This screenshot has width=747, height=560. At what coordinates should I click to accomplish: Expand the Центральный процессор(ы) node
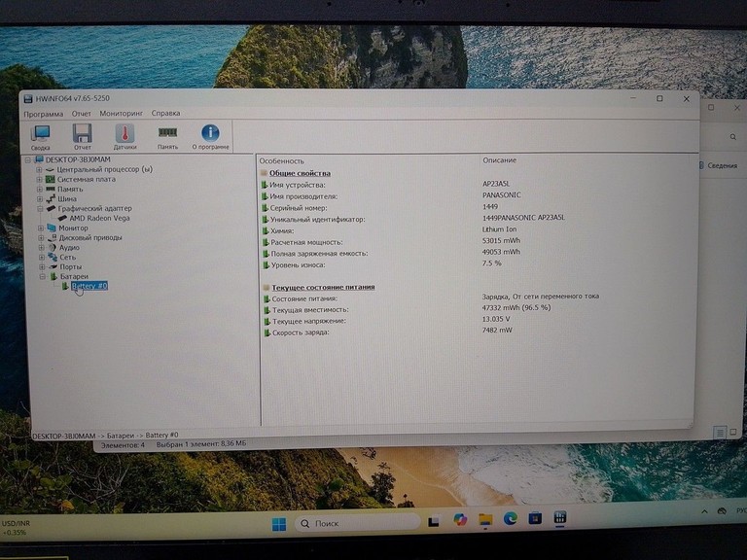[40, 169]
